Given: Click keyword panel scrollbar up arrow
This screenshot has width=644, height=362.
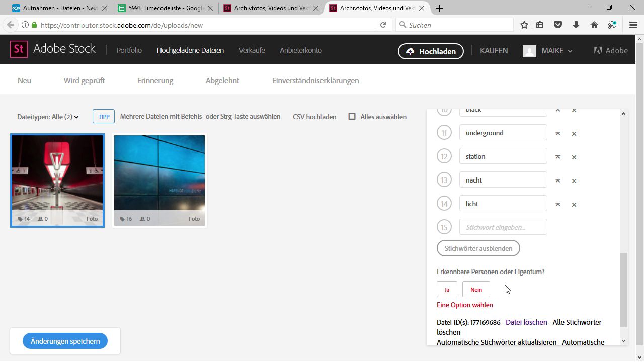Looking at the screenshot, I should tap(623, 114).
